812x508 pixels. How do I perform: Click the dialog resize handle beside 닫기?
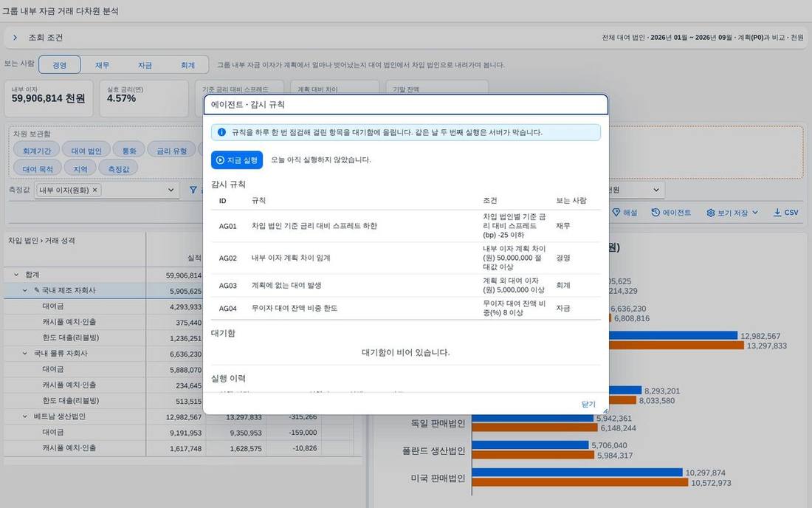click(605, 411)
